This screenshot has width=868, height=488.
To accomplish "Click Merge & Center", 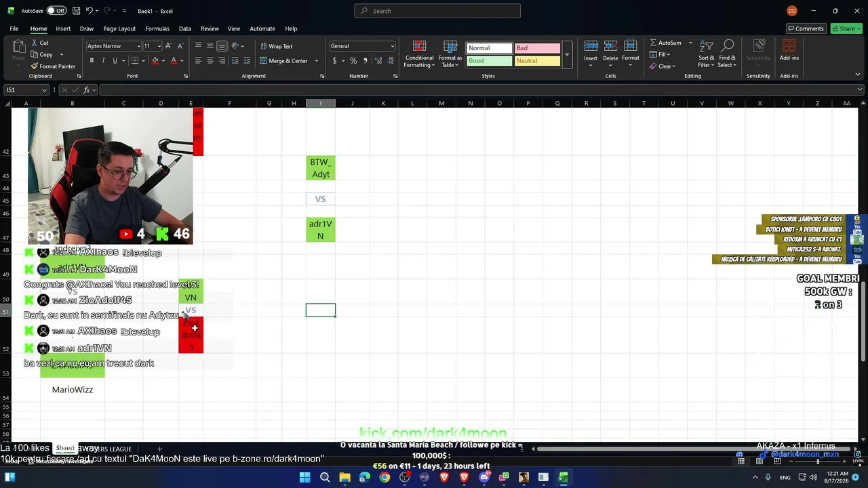I will click(x=284, y=60).
